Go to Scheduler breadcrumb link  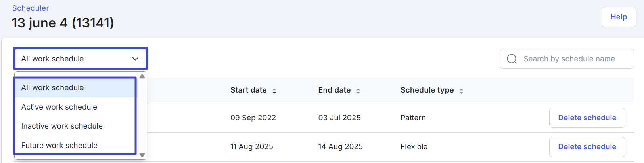pos(31,8)
